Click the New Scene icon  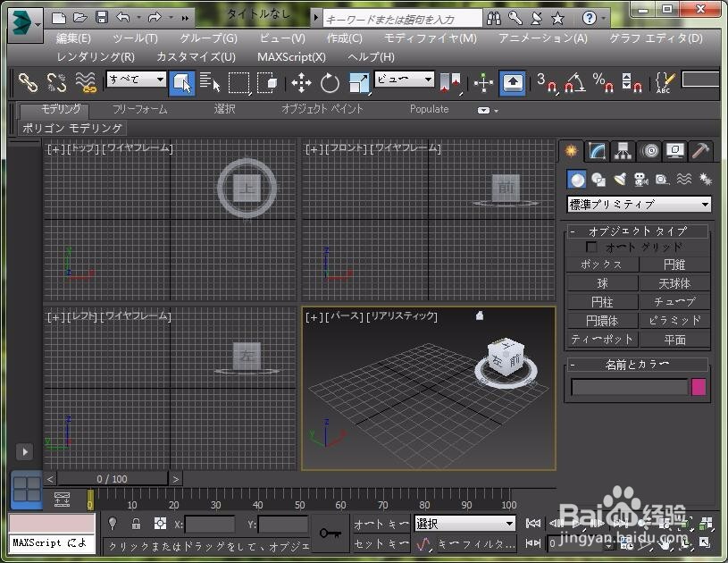click(x=58, y=18)
